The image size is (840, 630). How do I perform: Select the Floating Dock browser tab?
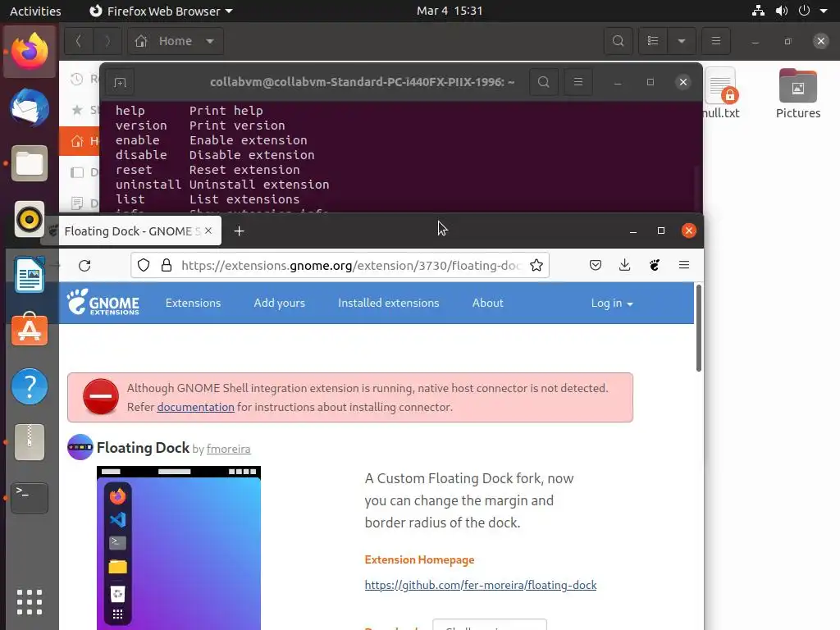point(132,231)
